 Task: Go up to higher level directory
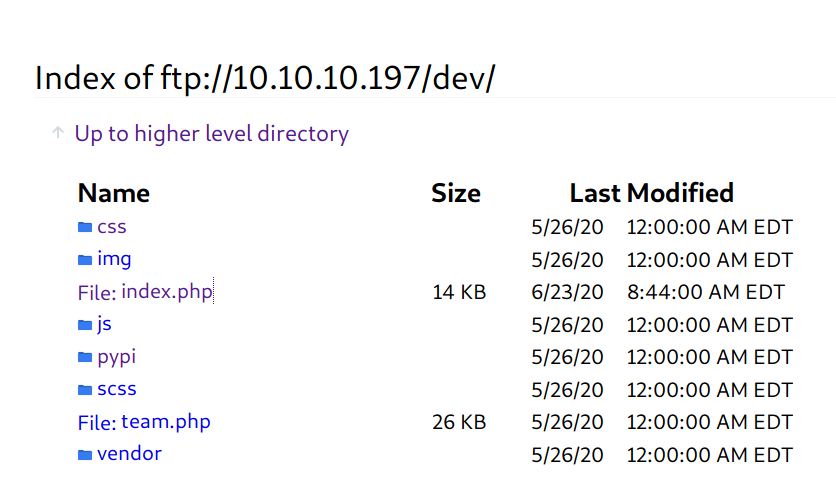[211, 133]
